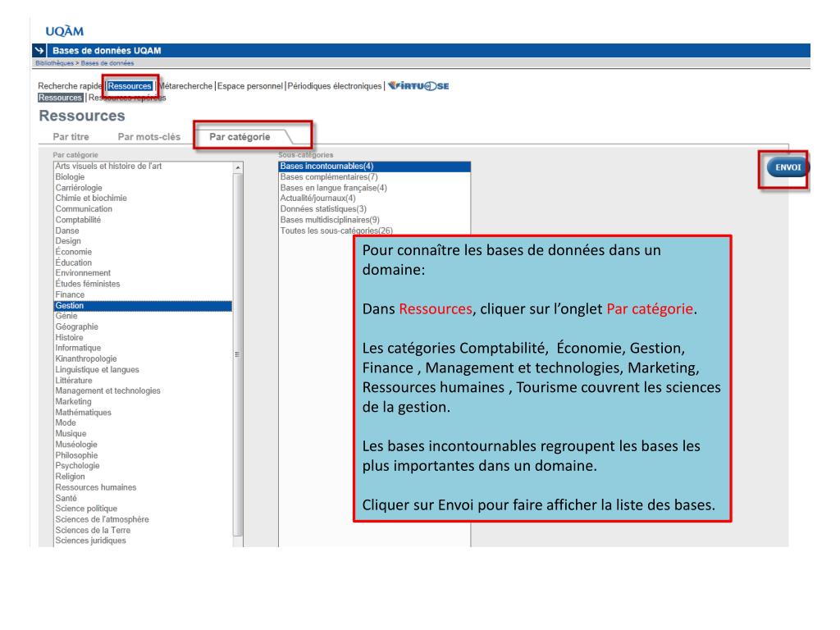Select the Mode category
840x630 pixels.
143,423
